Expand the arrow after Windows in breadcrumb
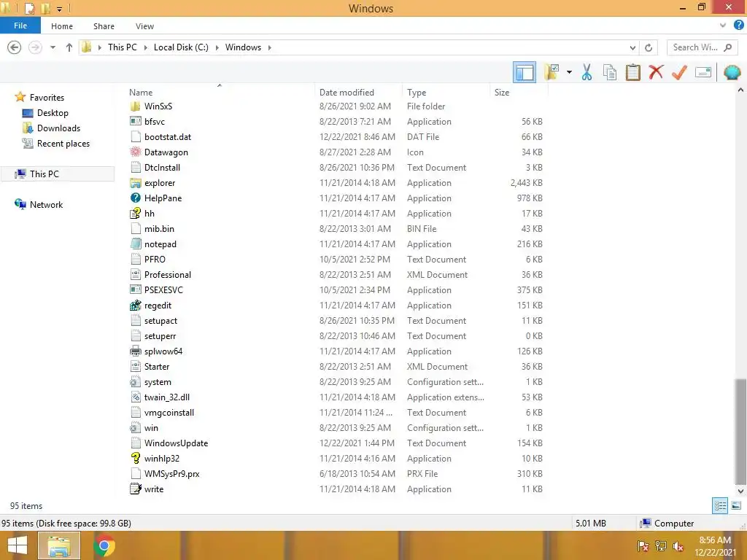 click(270, 47)
